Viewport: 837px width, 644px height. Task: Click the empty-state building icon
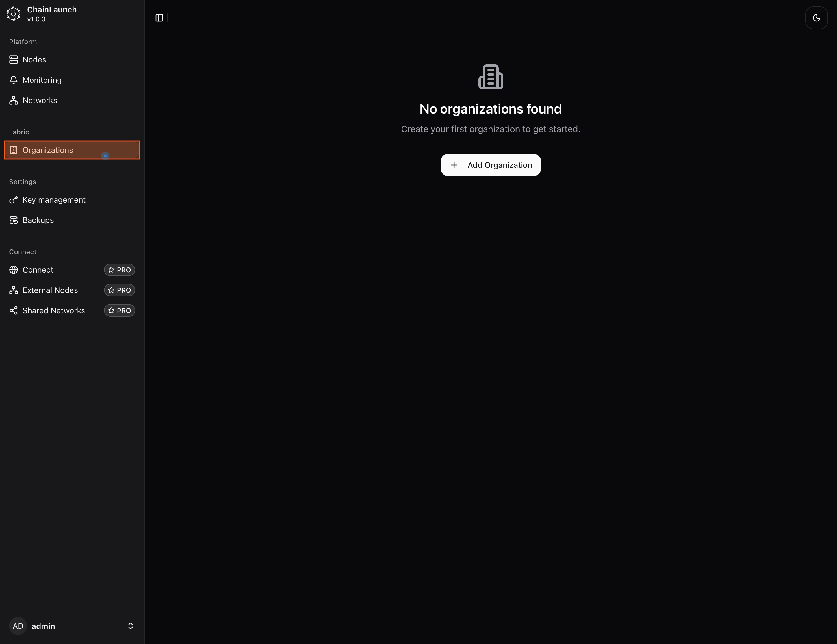(x=491, y=77)
